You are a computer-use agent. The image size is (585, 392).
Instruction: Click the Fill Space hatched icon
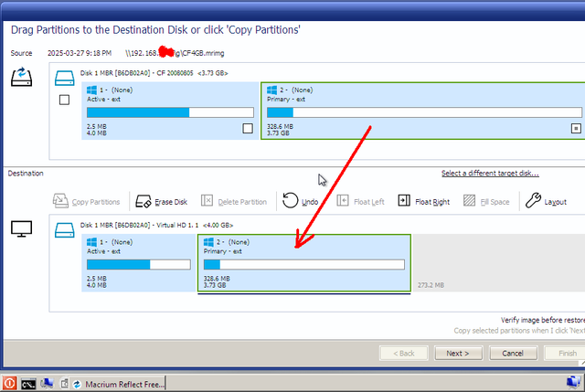click(469, 201)
